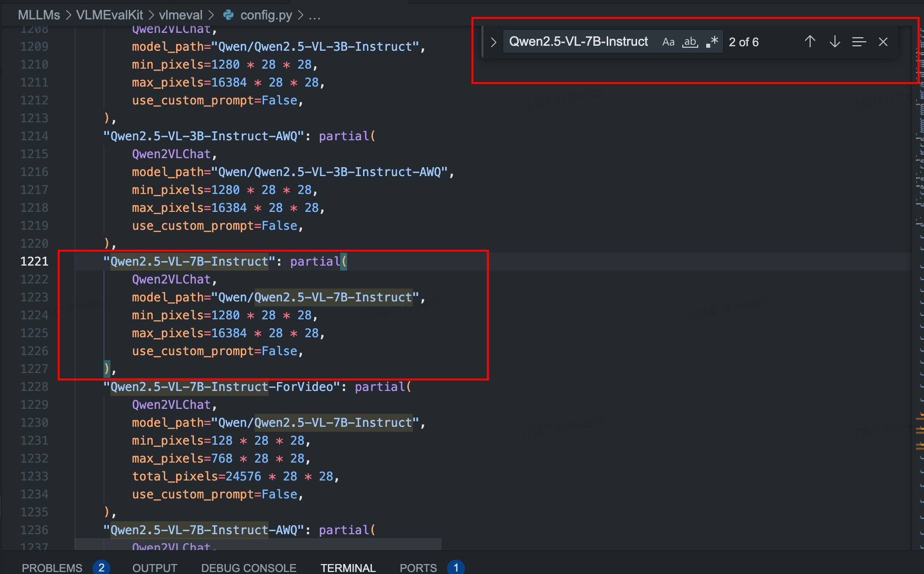The image size is (924, 574).
Task: Toggle Find in Selection icon
Action: pos(859,42)
